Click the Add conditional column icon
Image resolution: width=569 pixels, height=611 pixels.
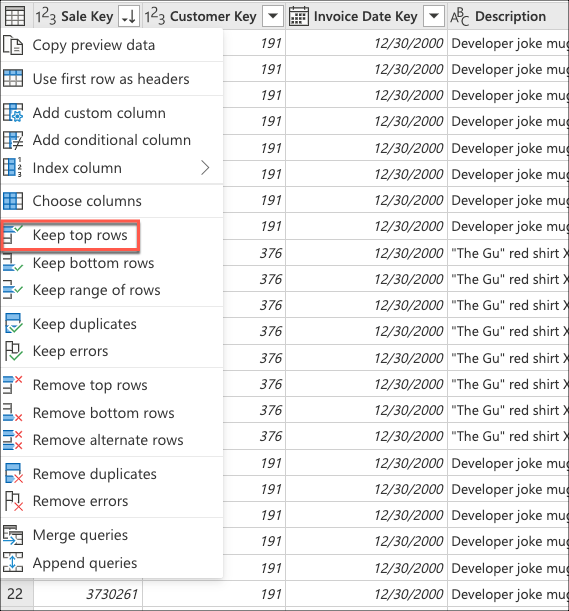(13, 140)
